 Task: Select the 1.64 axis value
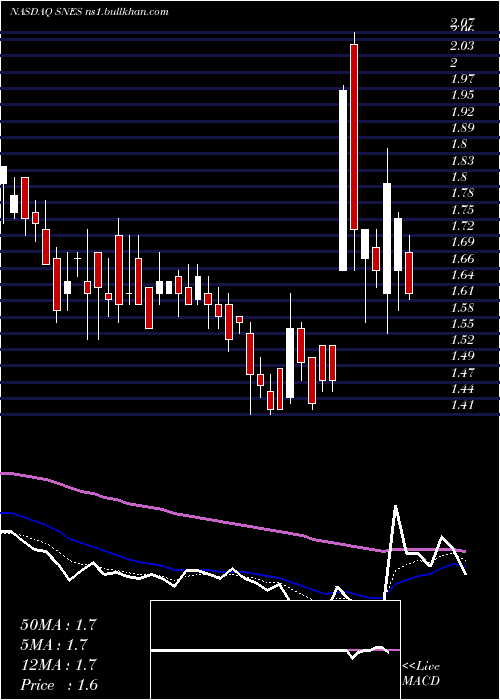(462, 275)
